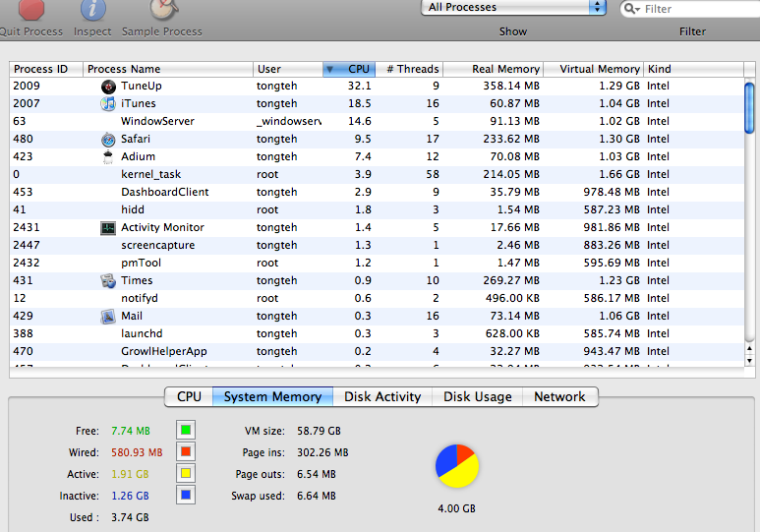Click the Free 7.74 MB value
This screenshot has height=532, width=760.
tap(131, 431)
